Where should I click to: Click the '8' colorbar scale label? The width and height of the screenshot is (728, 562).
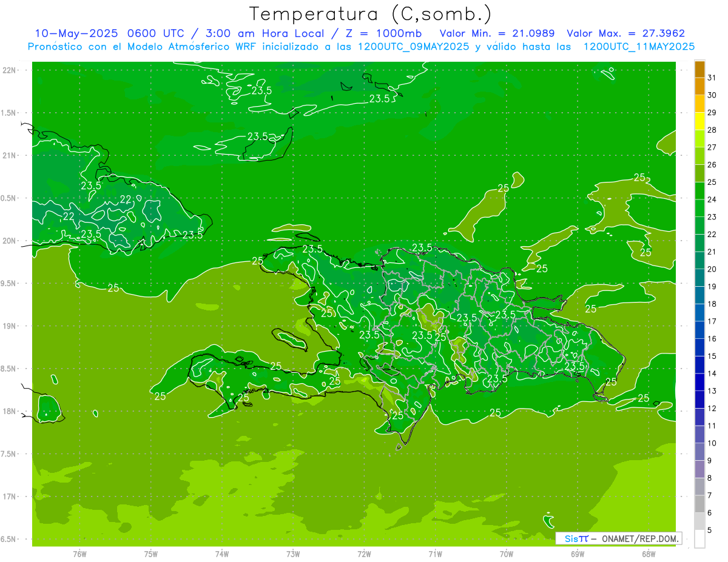[710, 478]
